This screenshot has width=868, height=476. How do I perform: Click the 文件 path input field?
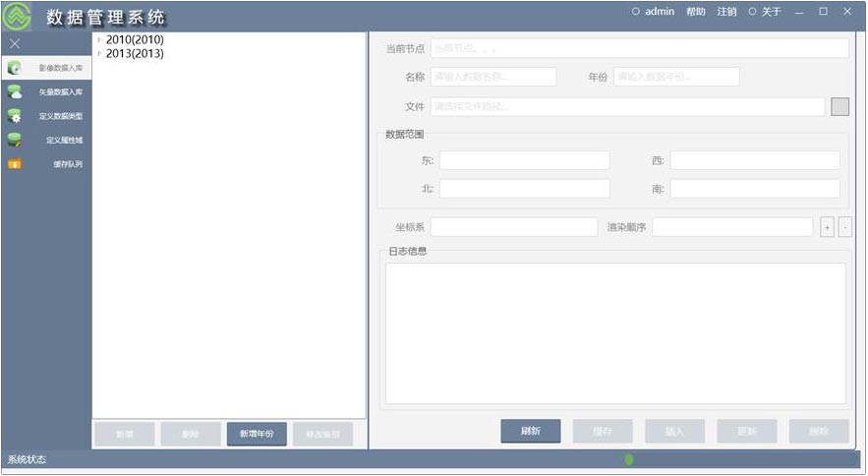(x=628, y=106)
